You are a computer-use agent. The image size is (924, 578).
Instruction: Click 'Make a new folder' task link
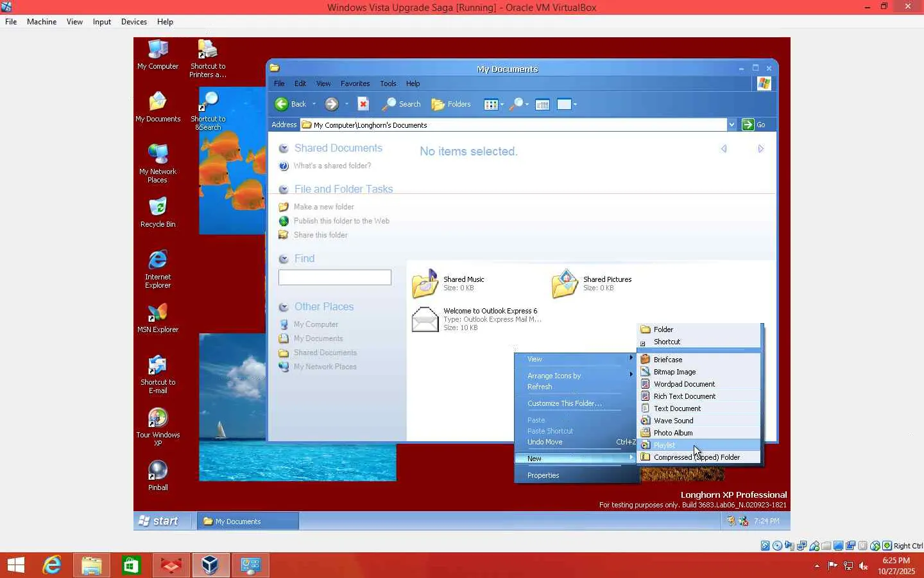click(x=324, y=207)
